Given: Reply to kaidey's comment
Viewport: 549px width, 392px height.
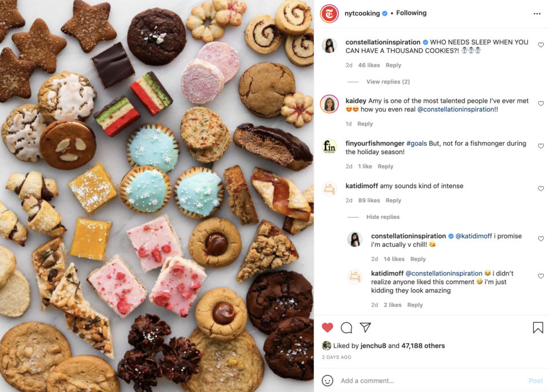Looking at the screenshot, I should tap(365, 124).
